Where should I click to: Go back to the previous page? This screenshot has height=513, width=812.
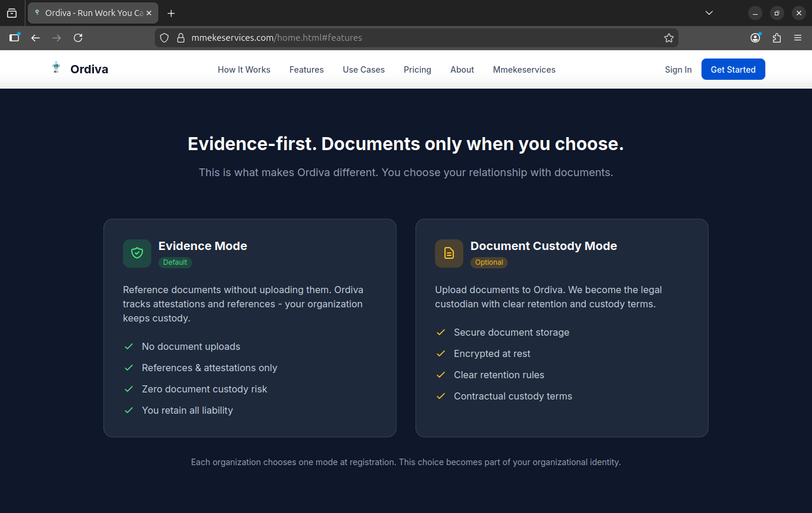pyautogui.click(x=35, y=38)
